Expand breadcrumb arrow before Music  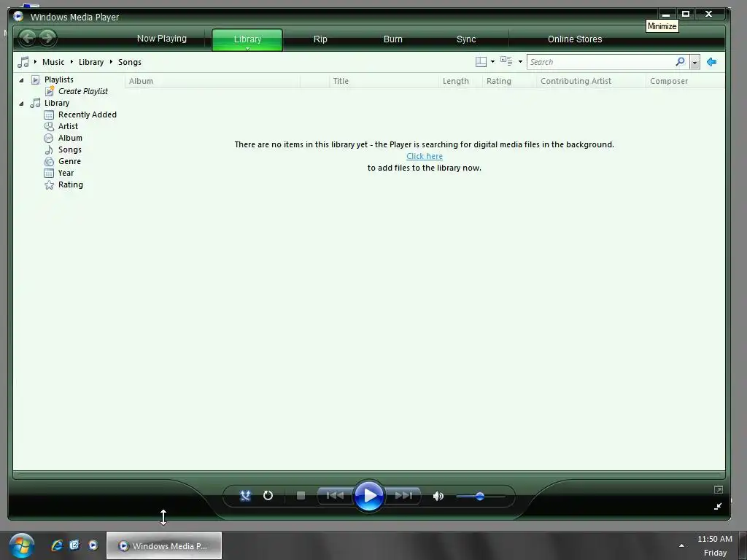[35, 62]
